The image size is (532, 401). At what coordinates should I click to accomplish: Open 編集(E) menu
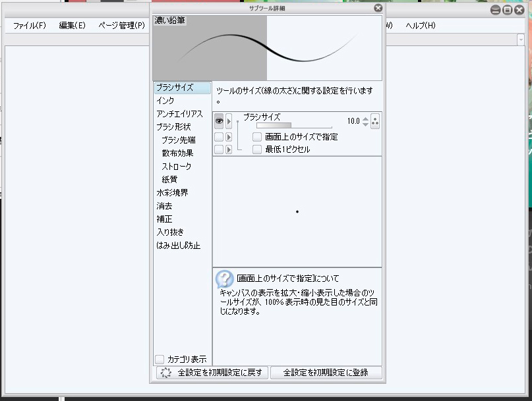tap(72, 26)
